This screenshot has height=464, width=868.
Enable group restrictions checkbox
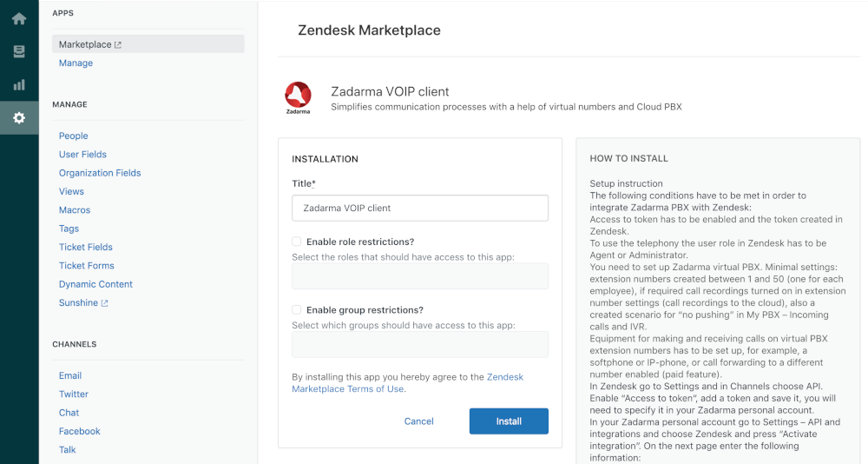tap(297, 309)
